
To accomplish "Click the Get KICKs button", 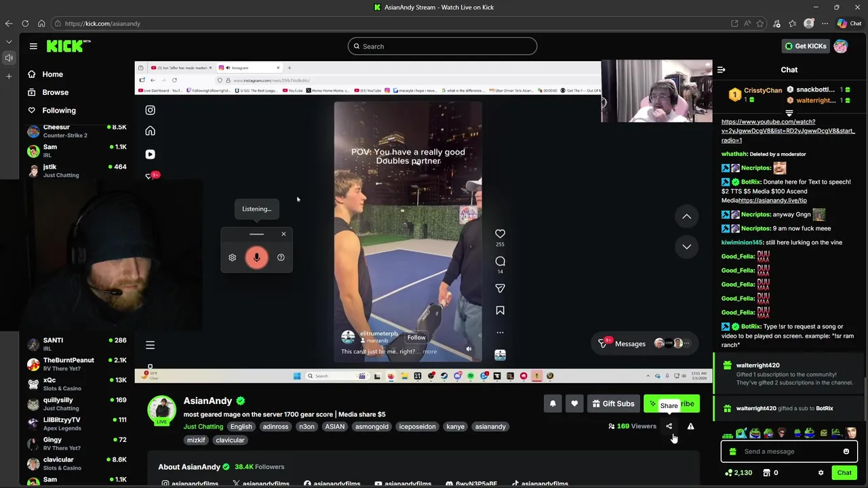I will [805, 46].
